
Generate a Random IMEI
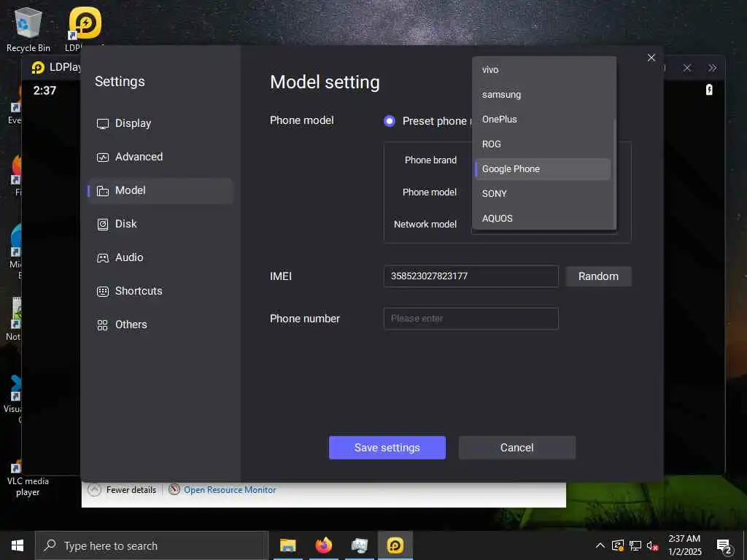(x=598, y=276)
